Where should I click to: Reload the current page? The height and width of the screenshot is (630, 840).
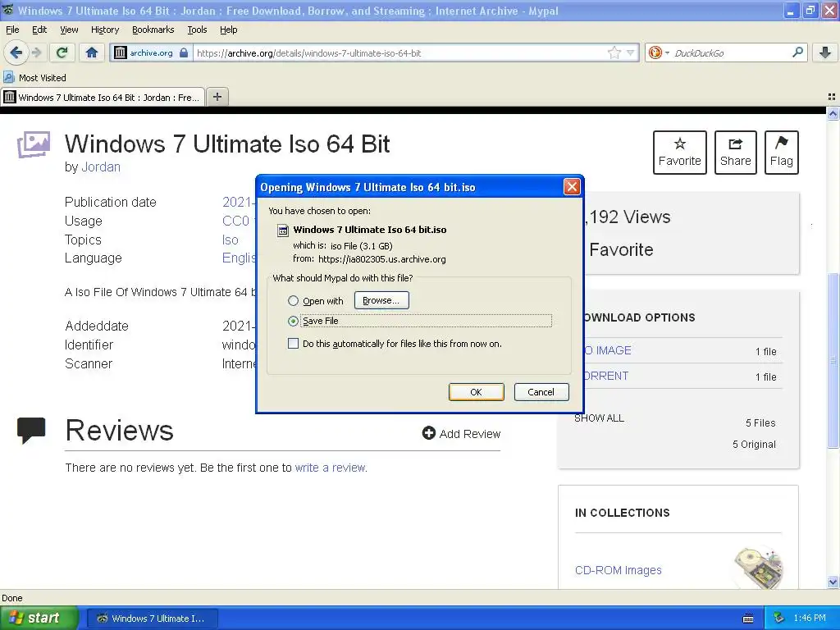62,52
